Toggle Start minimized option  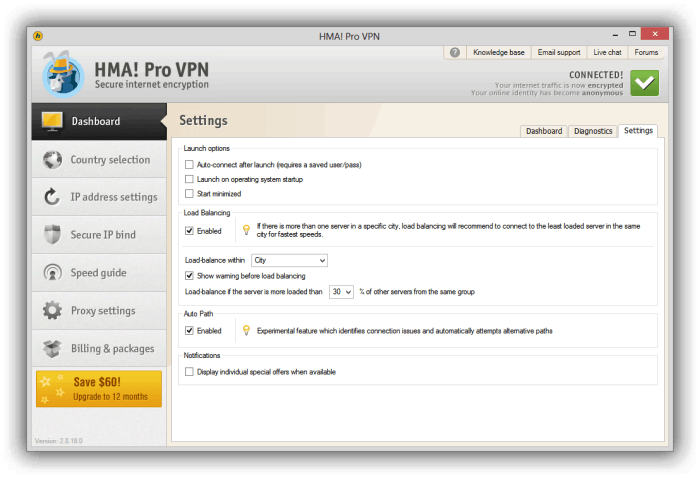pos(189,193)
